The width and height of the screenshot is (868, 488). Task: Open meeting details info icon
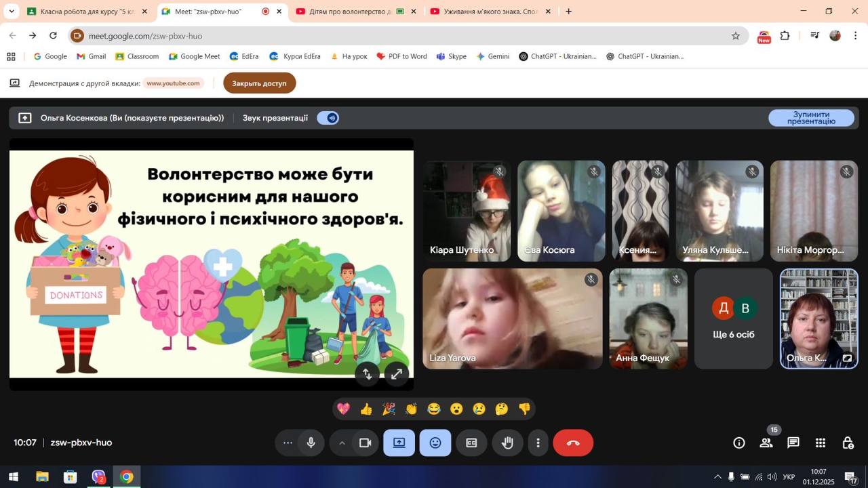[x=739, y=443]
